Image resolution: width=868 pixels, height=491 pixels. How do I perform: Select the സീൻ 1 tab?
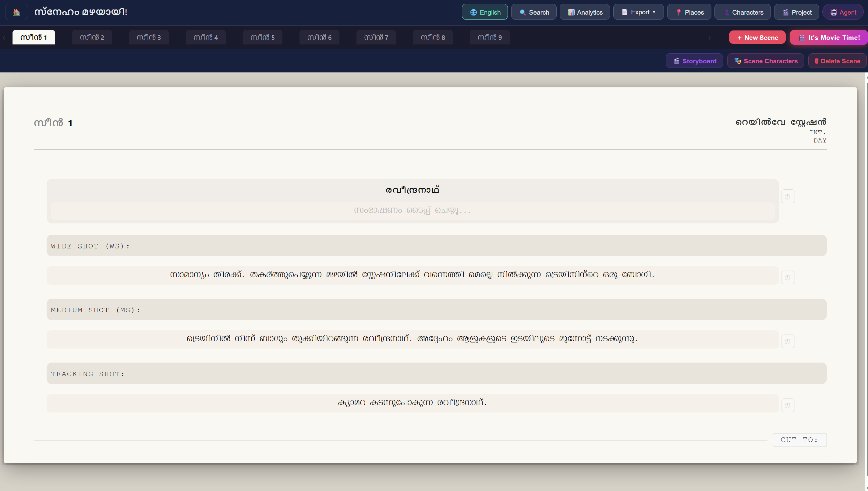coord(34,37)
